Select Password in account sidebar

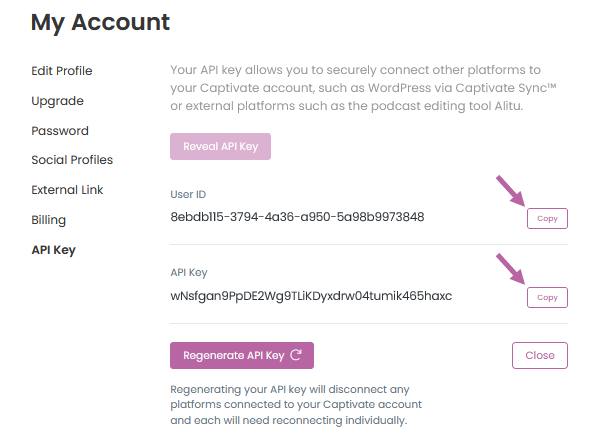[60, 131]
